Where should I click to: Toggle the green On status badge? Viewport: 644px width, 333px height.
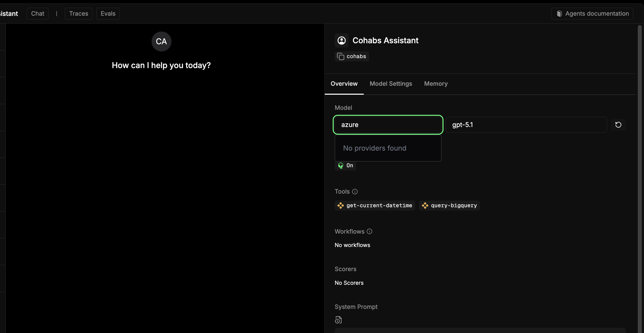click(x=345, y=166)
